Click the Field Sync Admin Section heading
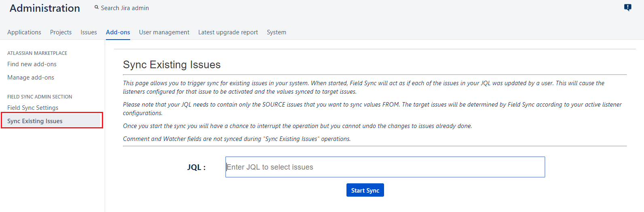 click(40, 97)
